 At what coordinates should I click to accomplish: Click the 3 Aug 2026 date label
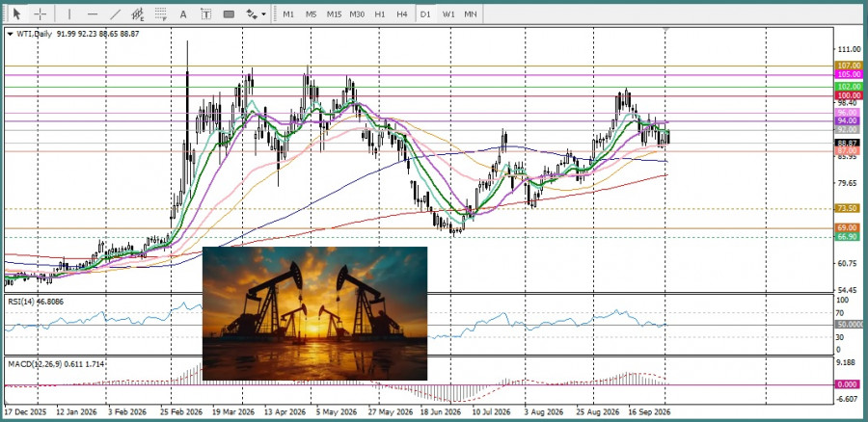coord(544,412)
